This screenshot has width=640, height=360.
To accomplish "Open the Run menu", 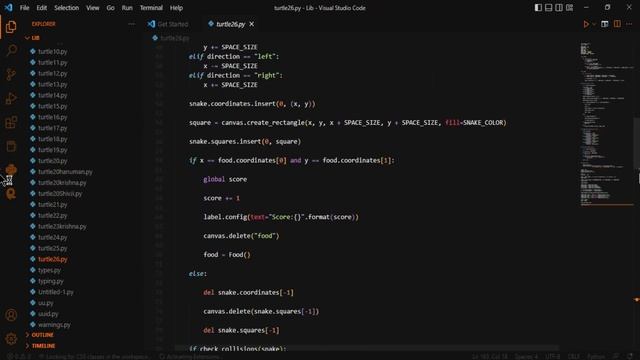I will click(x=127, y=8).
